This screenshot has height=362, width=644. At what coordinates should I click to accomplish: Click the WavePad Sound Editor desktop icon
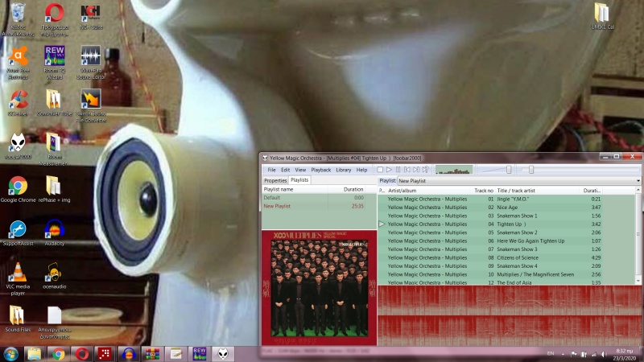coord(91,63)
